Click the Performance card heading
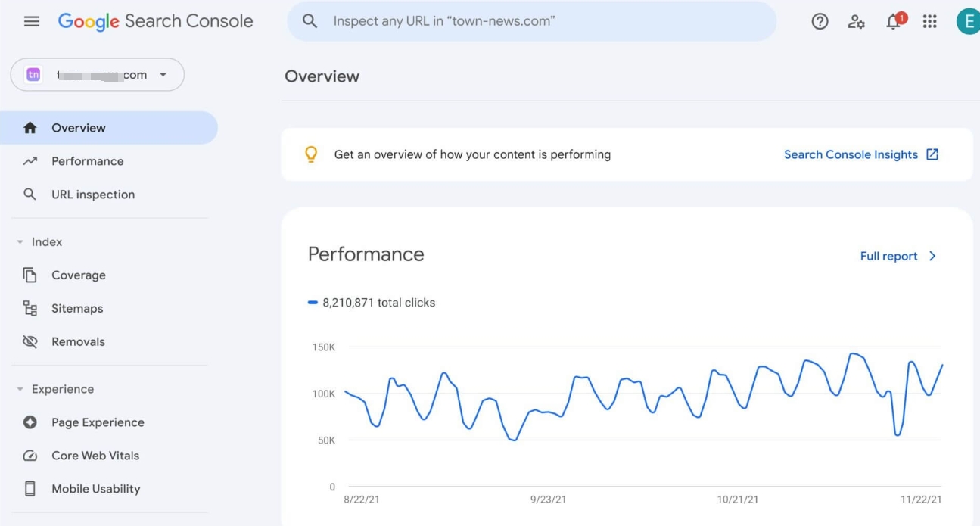This screenshot has height=526, width=980. tap(366, 254)
